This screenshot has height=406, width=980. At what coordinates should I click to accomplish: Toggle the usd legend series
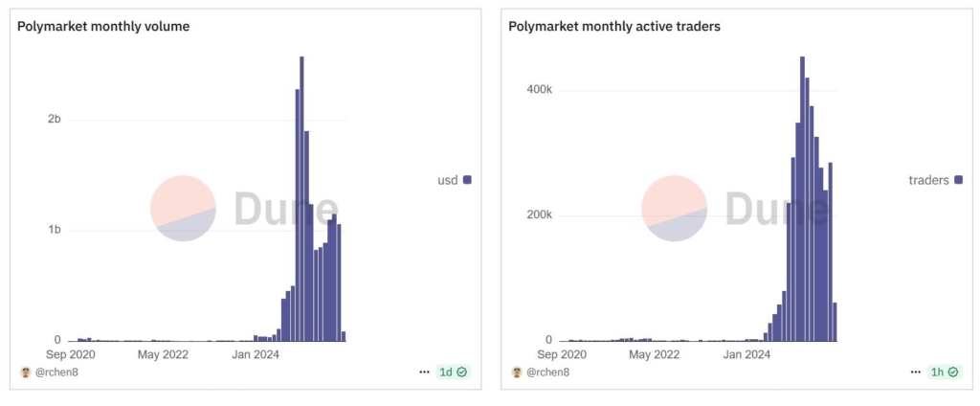click(x=447, y=179)
